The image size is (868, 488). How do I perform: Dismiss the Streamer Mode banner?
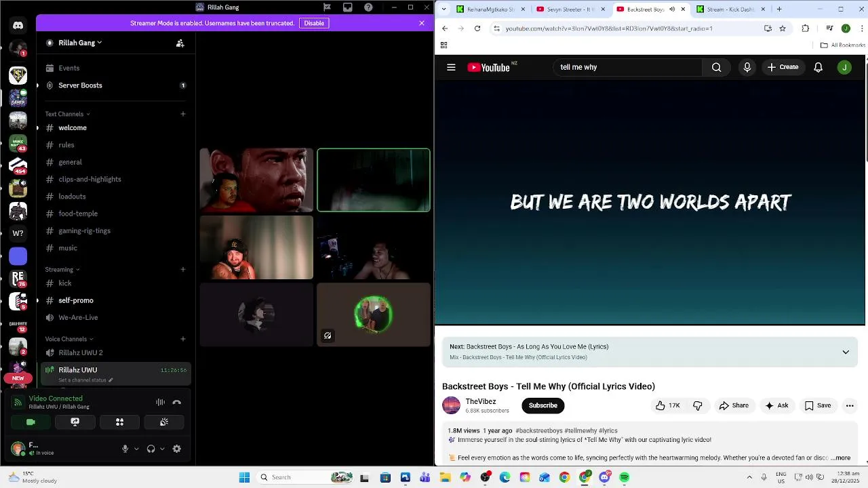pos(422,23)
